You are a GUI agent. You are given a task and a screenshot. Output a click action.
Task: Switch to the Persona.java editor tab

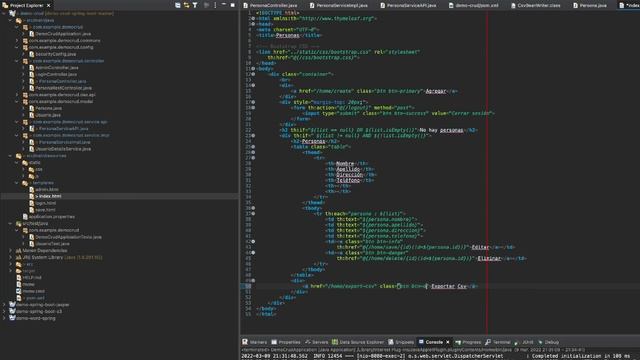coord(589,6)
